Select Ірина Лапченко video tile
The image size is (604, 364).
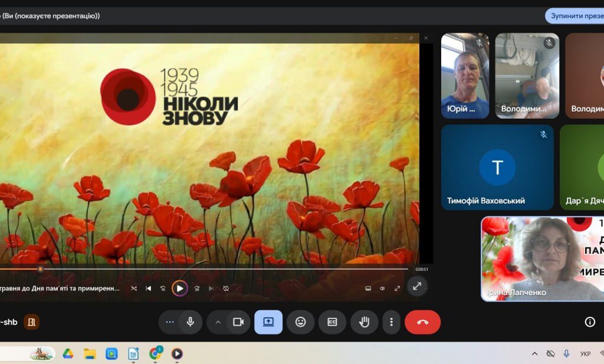click(x=543, y=258)
